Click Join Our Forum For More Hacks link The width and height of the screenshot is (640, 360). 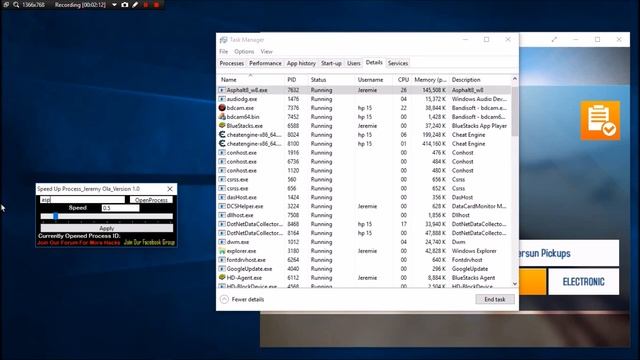pyautogui.click(x=79, y=242)
